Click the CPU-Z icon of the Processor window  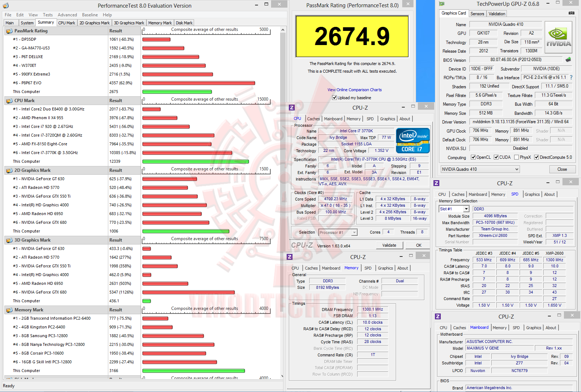(292, 108)
